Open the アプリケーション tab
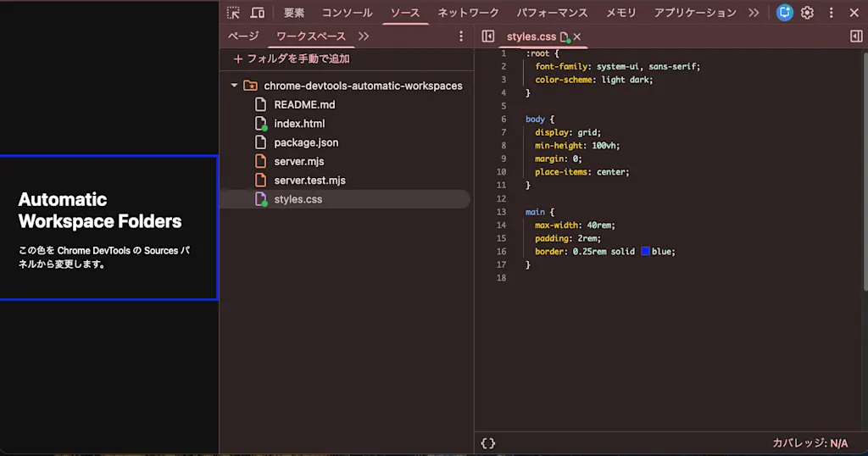Image resolution: width=868 pixels, height=456 pixels. pyautogui.click(x=695, y=13)
